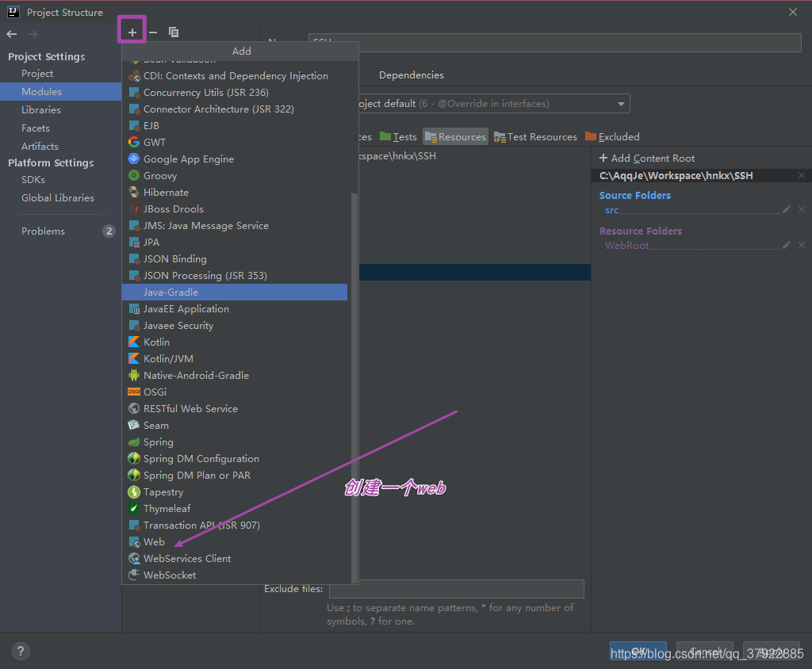Click the Copy module icon
This screenshot has width=812, height=669.
pos(174,32)
